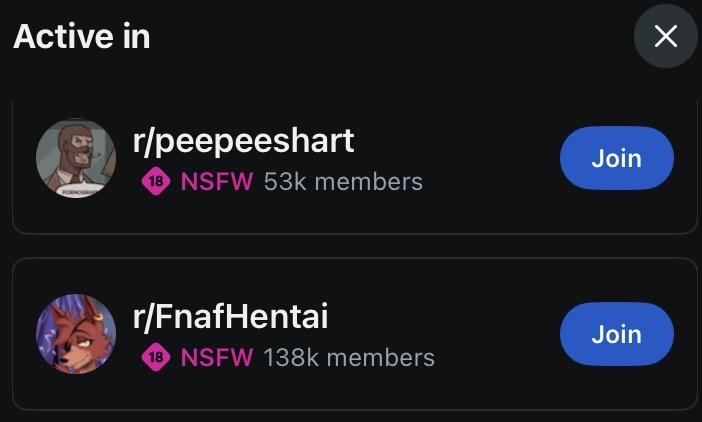Click the NSFW label for r/peepeeshart

(217, 182)
